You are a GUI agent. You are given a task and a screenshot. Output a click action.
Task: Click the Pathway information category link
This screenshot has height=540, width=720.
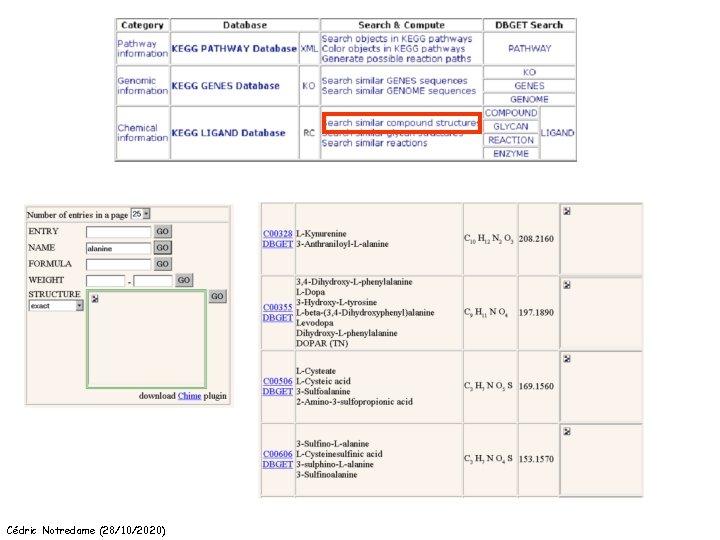[142, 49]
